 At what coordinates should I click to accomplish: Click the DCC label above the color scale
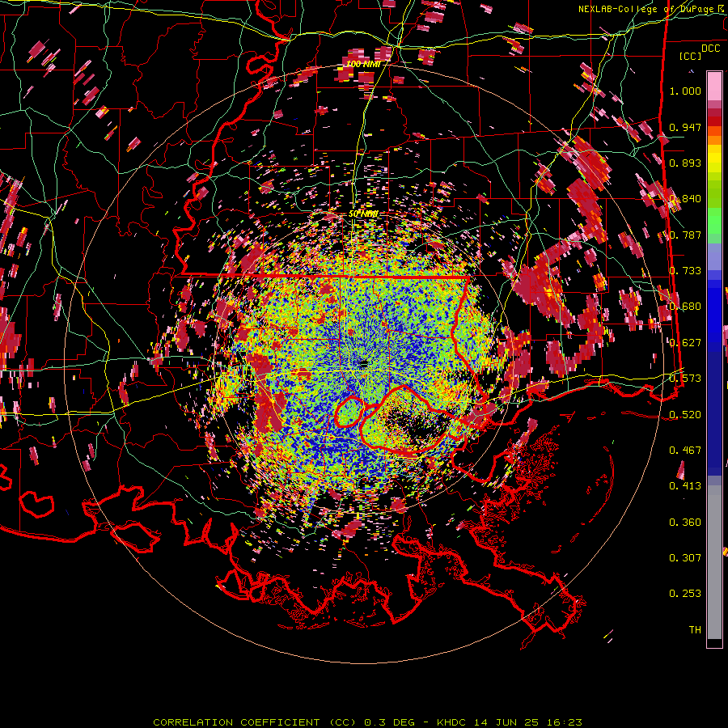click(710, 49)
